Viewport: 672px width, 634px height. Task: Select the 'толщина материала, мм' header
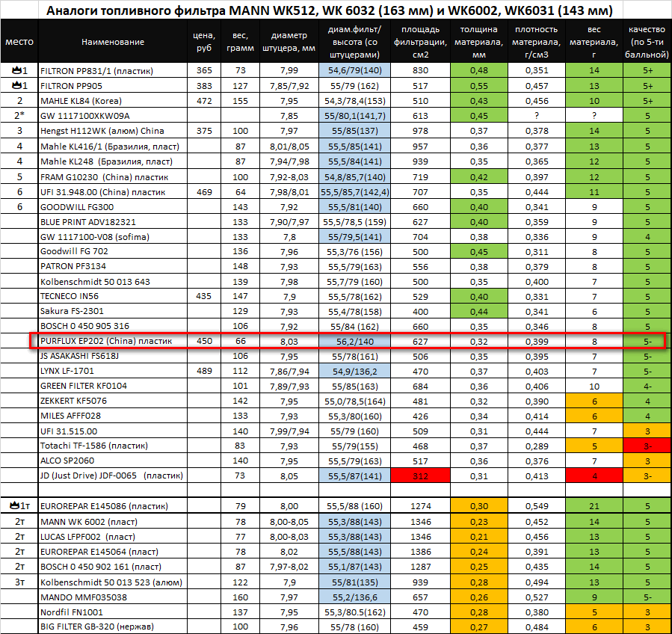(478, 42)
